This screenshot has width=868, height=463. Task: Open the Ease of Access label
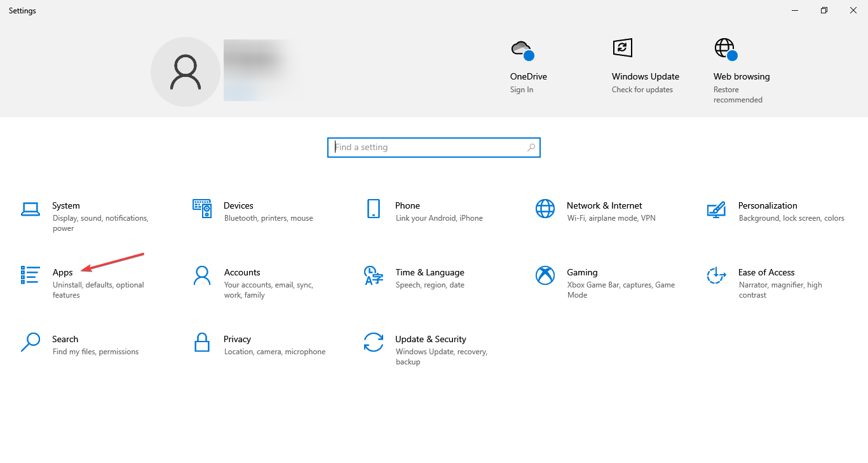[766, 272]
